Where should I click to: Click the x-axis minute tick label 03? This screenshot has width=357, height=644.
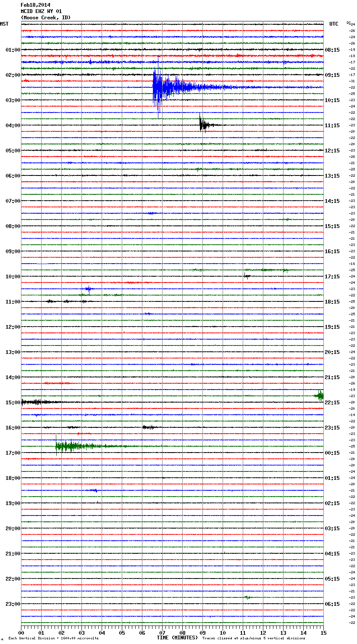81,633
